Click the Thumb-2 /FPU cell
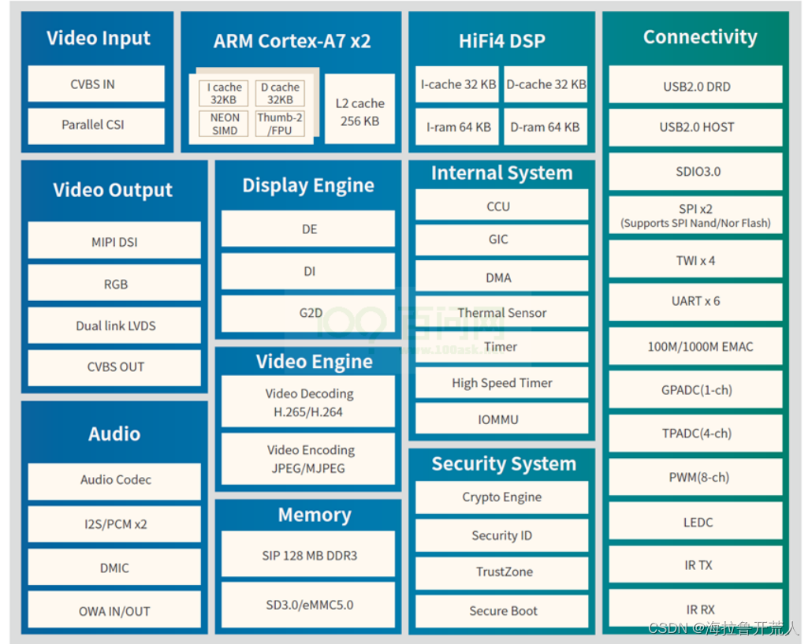Image resolution: width=812 pixels, height=644 pixels. tap(280, 124)
